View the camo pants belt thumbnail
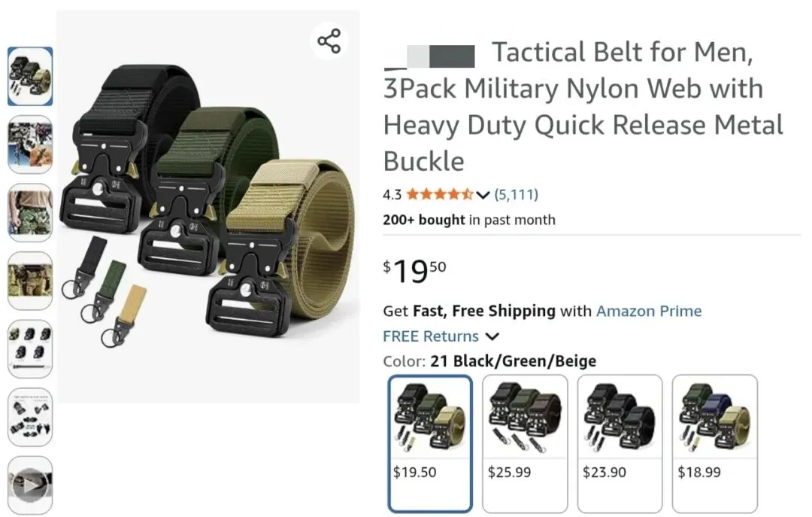Viewport: 812px width, 517px height. point(30,212)
